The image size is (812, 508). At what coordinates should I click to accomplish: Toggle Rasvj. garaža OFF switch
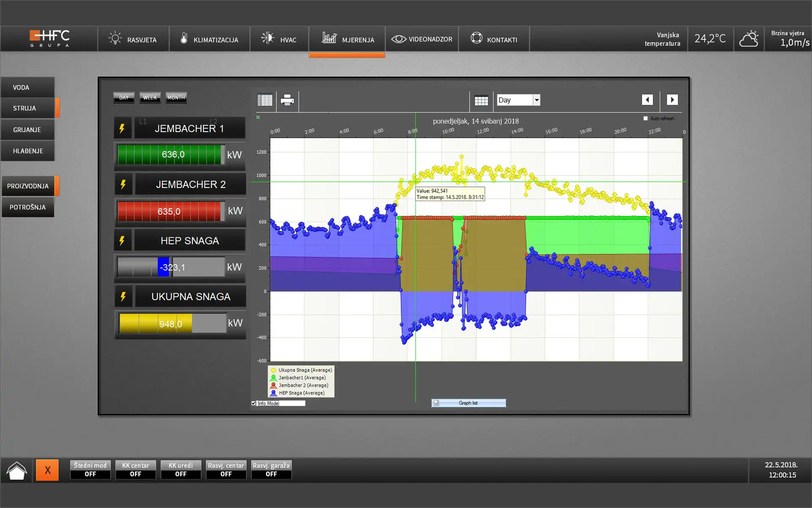pyautogui.click(x=272, y=470)
